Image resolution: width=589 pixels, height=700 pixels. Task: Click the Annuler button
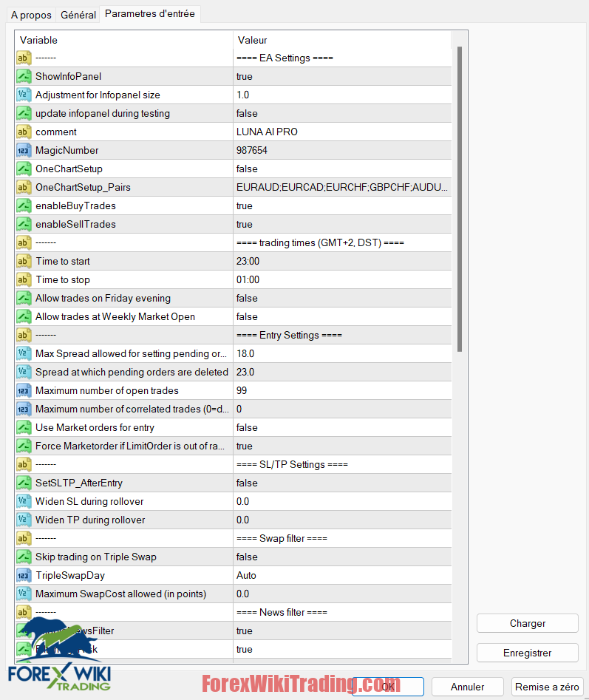click(467, 687)
